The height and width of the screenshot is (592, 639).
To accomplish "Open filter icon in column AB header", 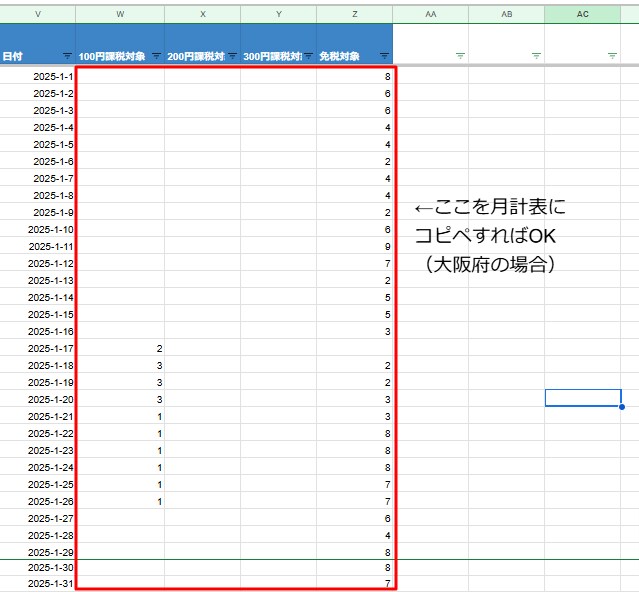I will [536, 56].
